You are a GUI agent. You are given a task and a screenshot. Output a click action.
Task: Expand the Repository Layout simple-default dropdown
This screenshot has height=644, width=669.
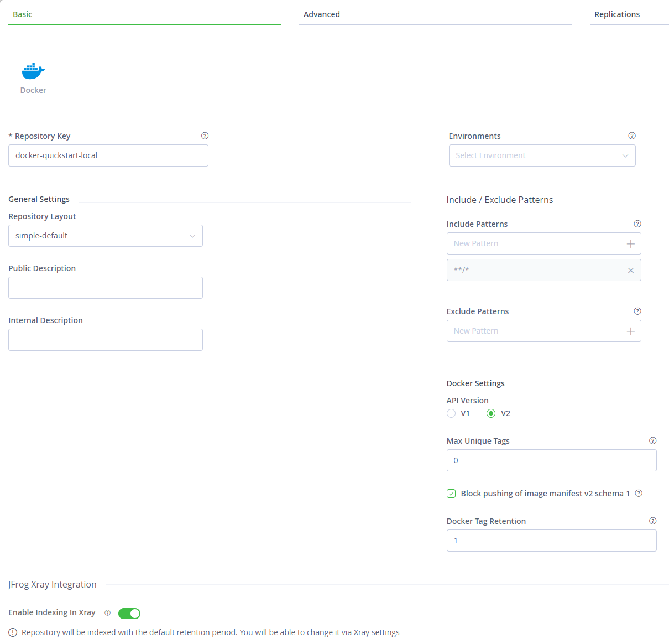106,236
